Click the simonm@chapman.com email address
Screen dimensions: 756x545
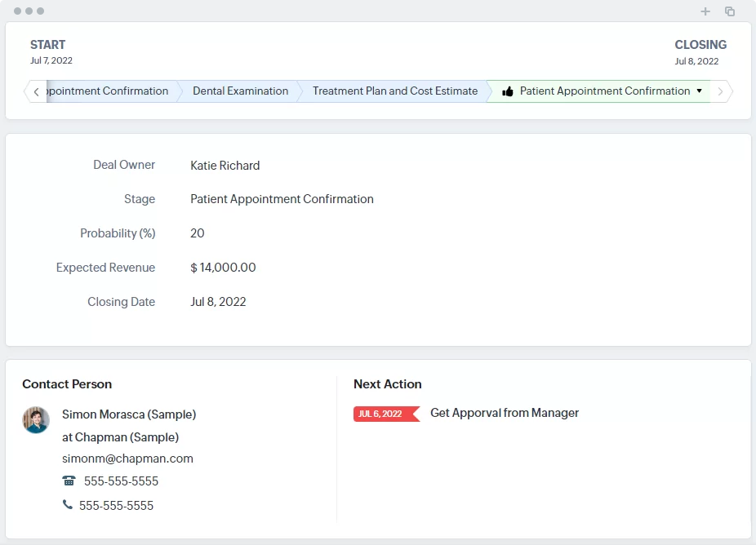click(127, 459)
